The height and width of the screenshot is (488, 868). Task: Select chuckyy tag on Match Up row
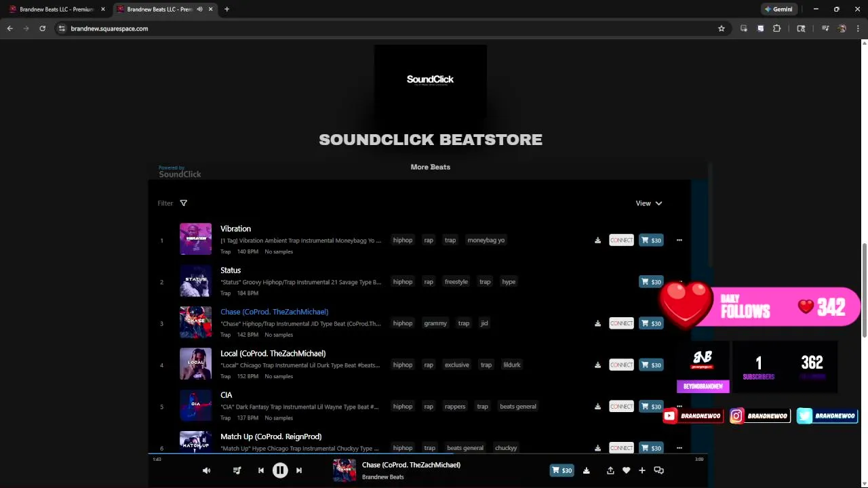pyautogui.click(x=506, y=448)
